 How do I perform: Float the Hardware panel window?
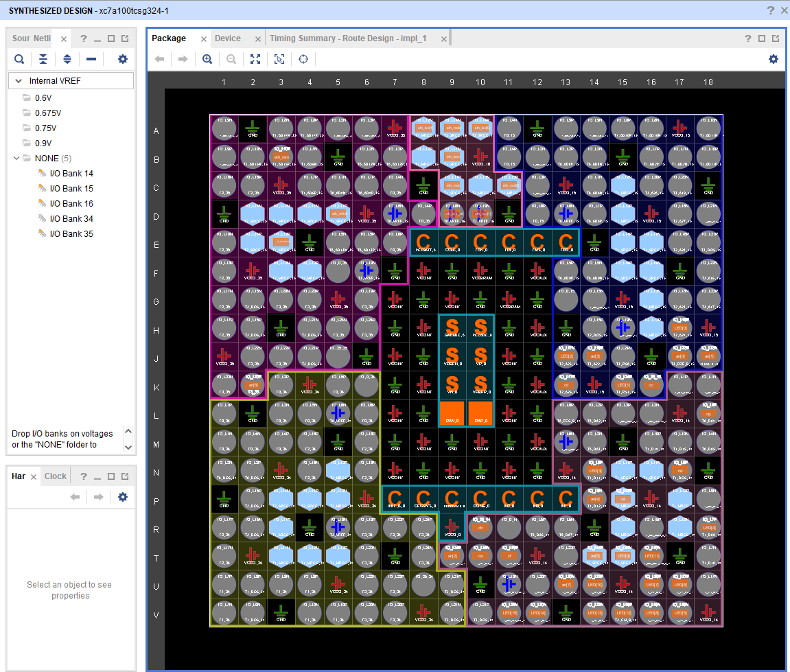tap(125, 476)
